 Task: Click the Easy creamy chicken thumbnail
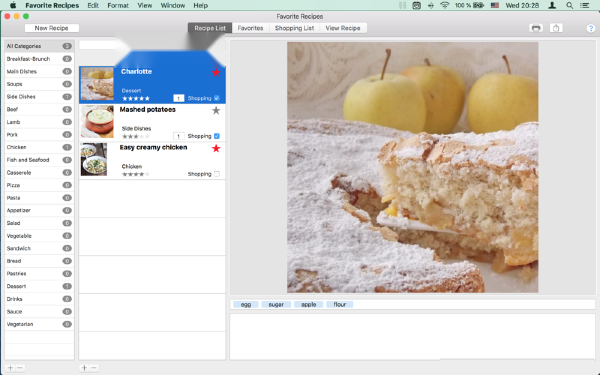94,160
